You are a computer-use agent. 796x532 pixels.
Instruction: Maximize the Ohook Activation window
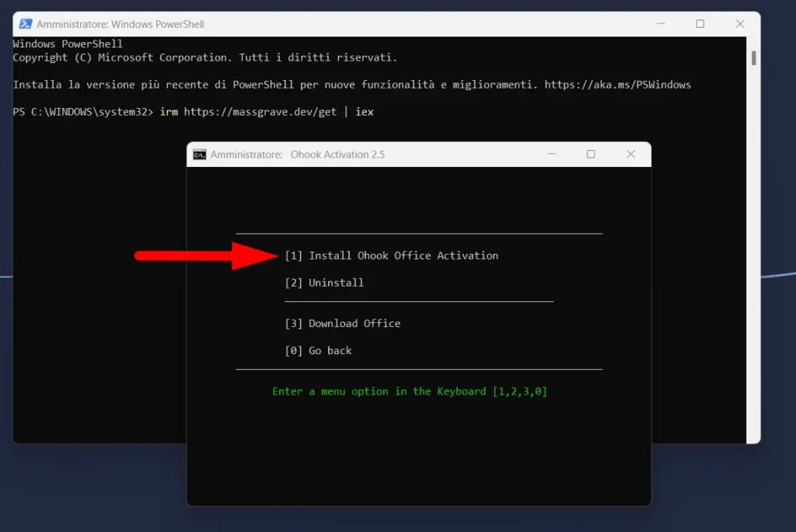tap(591, 155)
